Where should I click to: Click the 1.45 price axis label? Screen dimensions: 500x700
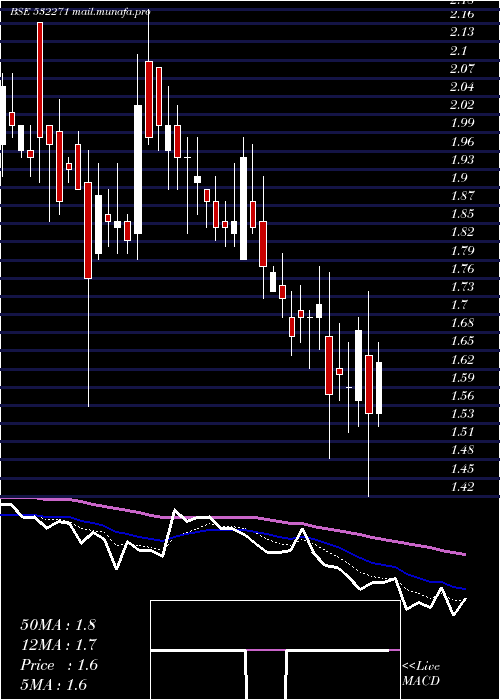coord(462,469)
